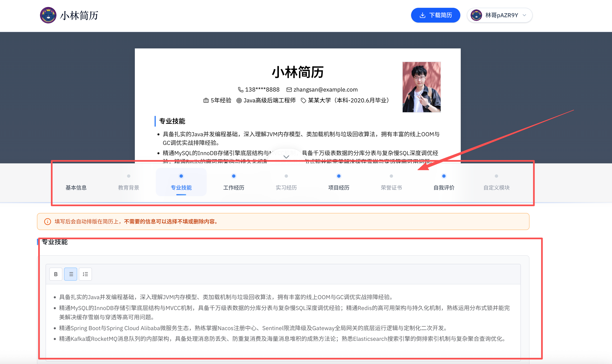Click the info icon in the orange notice

48,221
